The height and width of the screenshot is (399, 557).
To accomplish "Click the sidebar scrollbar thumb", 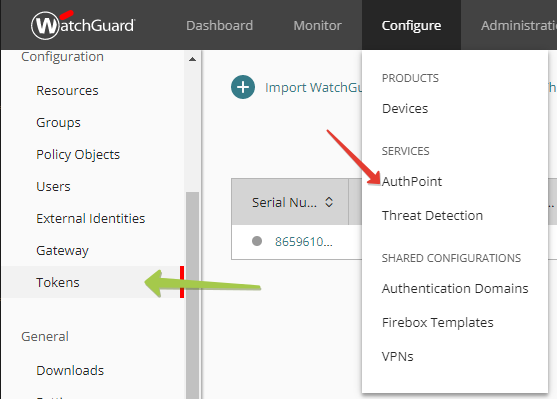I will click(x=193, y=295).
